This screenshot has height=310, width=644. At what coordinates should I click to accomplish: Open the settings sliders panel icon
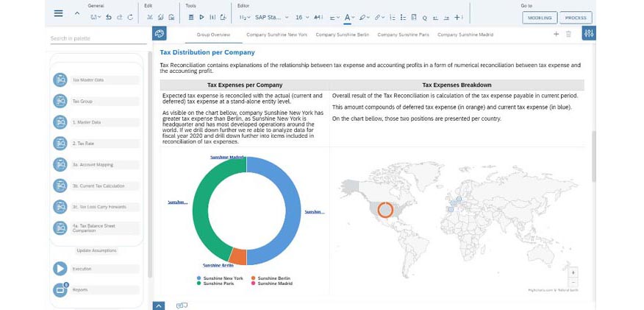[x=589, y=33]
